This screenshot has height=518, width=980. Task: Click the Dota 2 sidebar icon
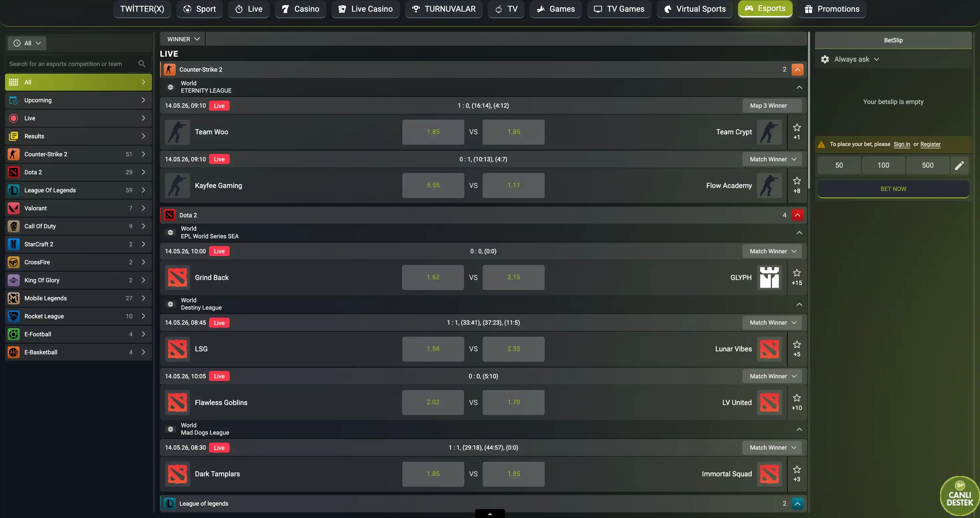click(x=14, y=172)
